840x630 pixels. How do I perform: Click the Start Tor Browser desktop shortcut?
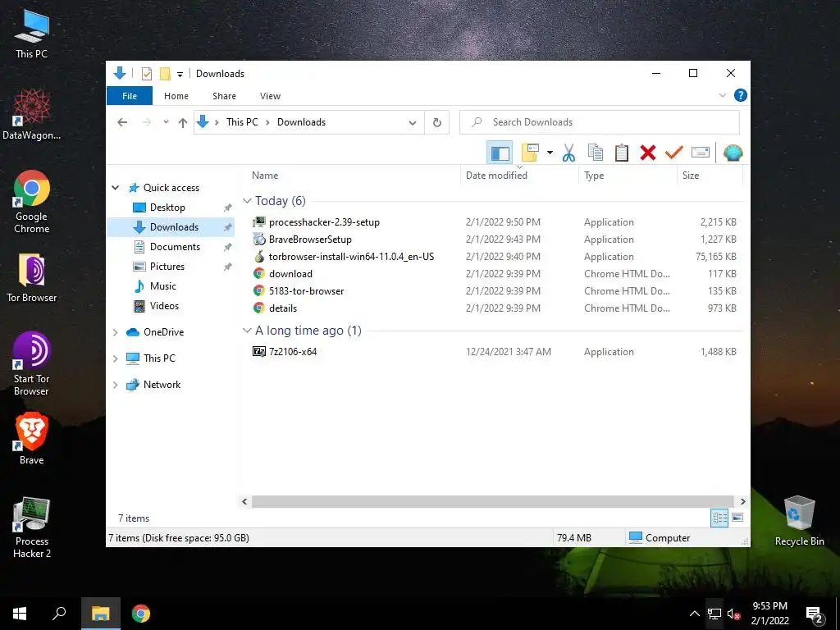click(x=32, y=363)
